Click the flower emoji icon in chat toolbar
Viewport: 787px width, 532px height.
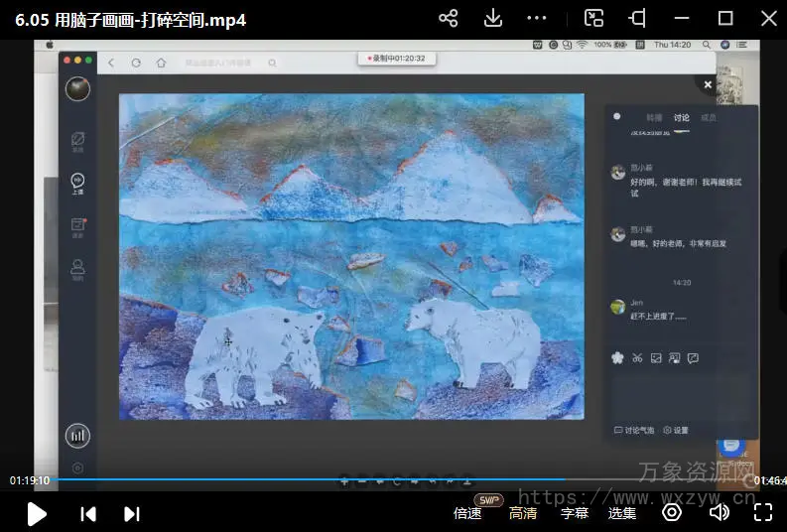pyautogui.click(x=618, y=358)
